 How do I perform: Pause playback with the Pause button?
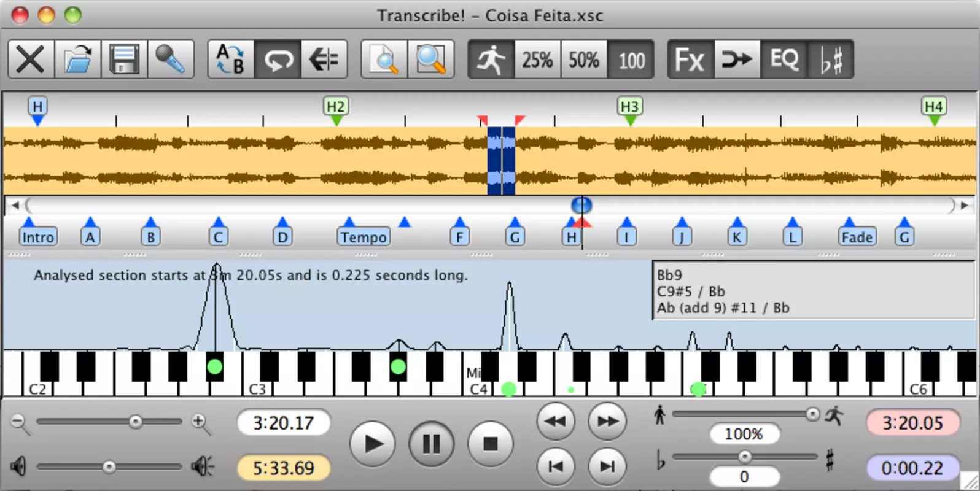[x=431, y=443]
